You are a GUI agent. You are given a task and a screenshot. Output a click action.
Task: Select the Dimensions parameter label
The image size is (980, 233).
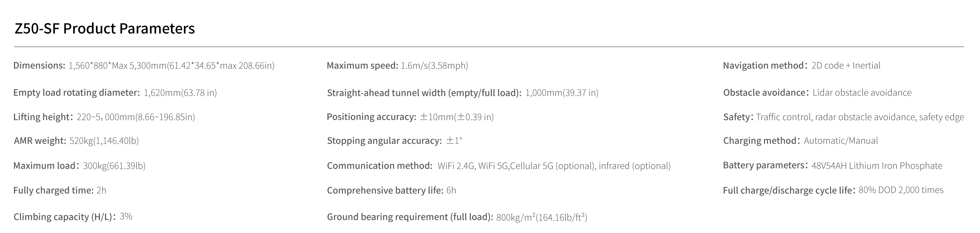pos(39,65)
